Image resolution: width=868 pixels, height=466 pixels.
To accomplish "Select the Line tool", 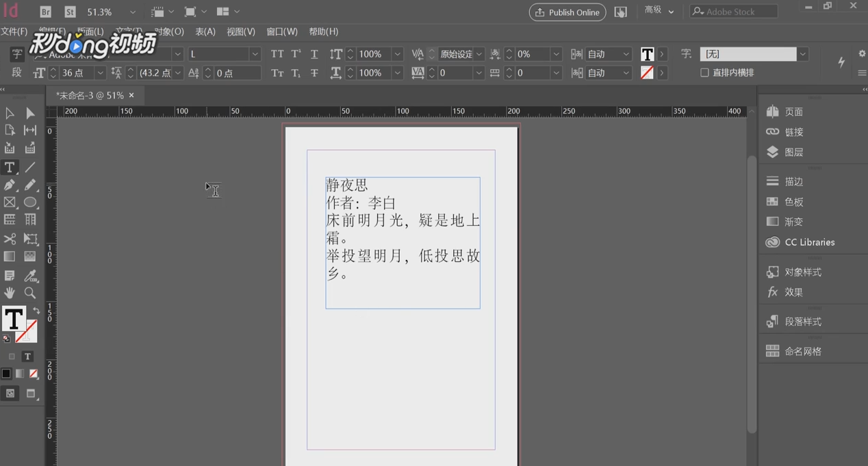I will 30,167.
